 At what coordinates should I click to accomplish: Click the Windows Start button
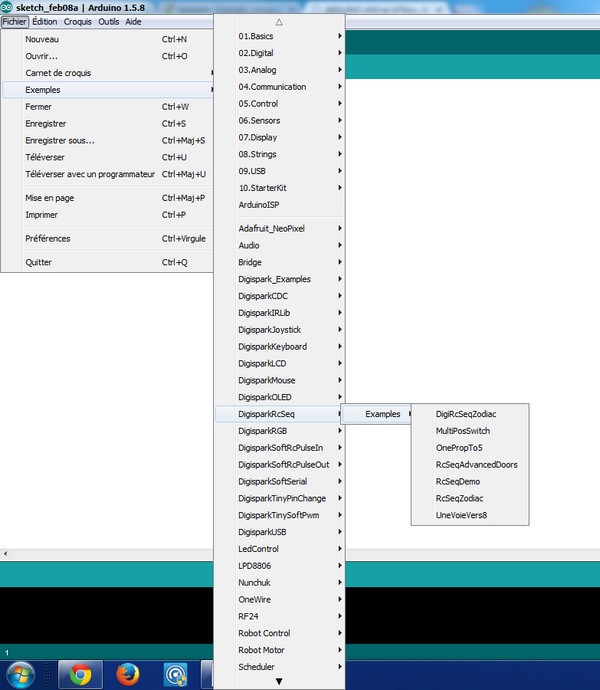pyautogui.click(x=19, y=674)
